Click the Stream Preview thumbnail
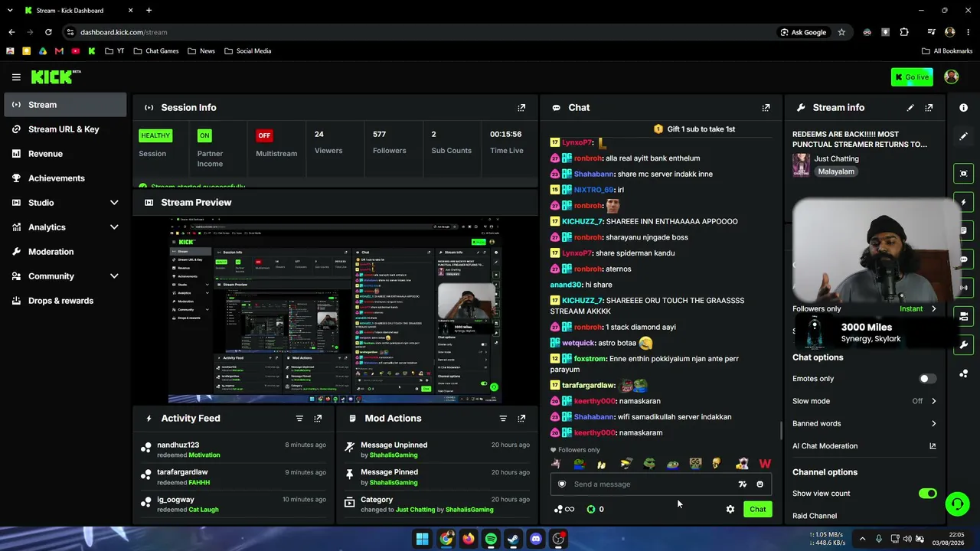This screenshot has height=551, width=980. coord(335,310)
